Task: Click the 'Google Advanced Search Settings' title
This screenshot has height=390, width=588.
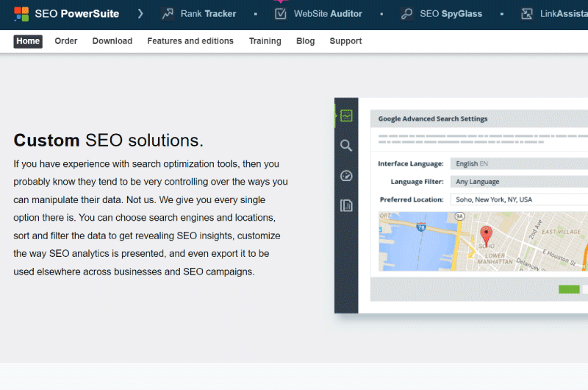Action: coord(433,118)
